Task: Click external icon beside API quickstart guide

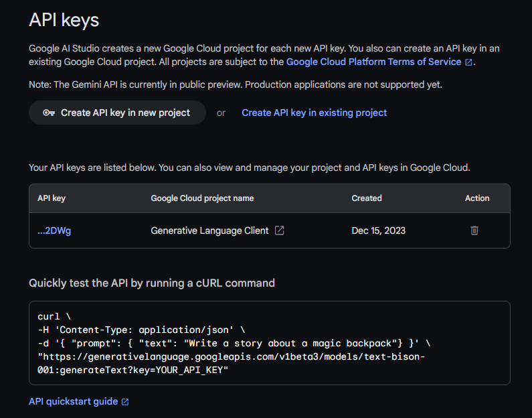Action: (x=125, y=402)
